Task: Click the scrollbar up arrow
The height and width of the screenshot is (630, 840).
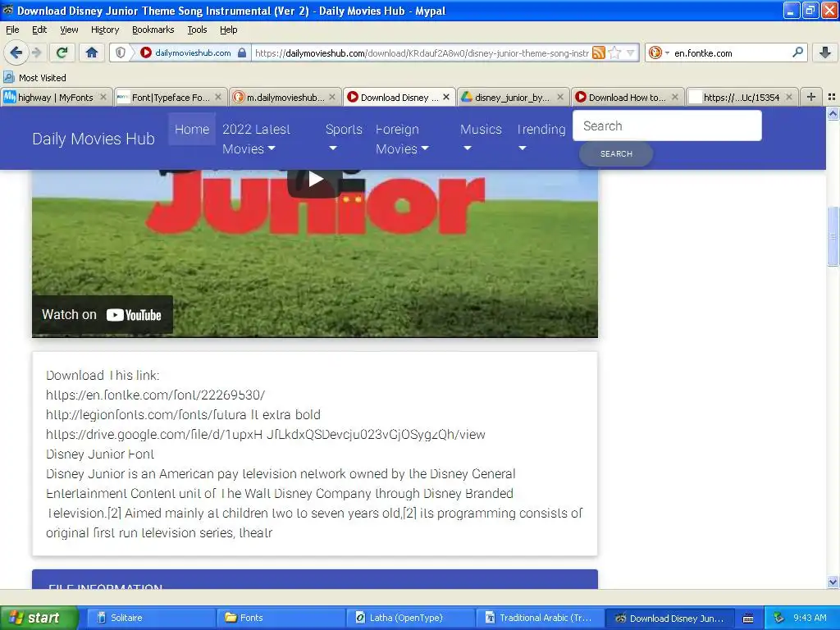Action: pyautogui.click(x=833, y=113)
